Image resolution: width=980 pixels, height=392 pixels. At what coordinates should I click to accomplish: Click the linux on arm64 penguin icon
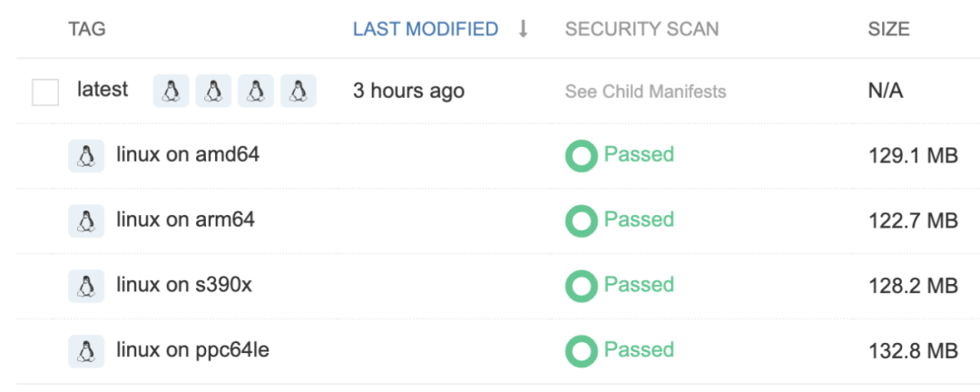tap(86, 220)
